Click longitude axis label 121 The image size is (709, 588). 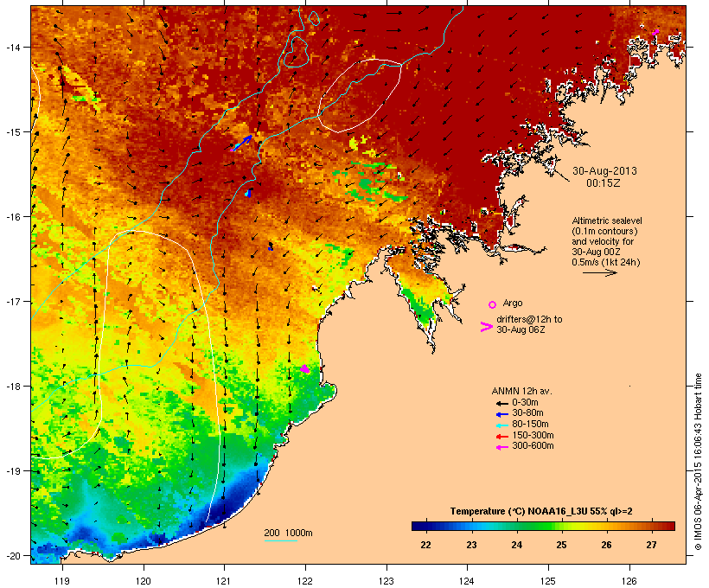pyautogui.click(x=224, y=581)
